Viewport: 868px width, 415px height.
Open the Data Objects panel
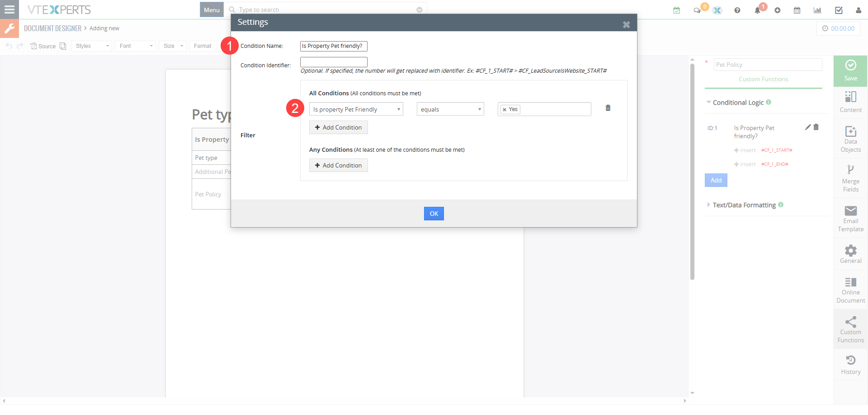pos(850,139)
